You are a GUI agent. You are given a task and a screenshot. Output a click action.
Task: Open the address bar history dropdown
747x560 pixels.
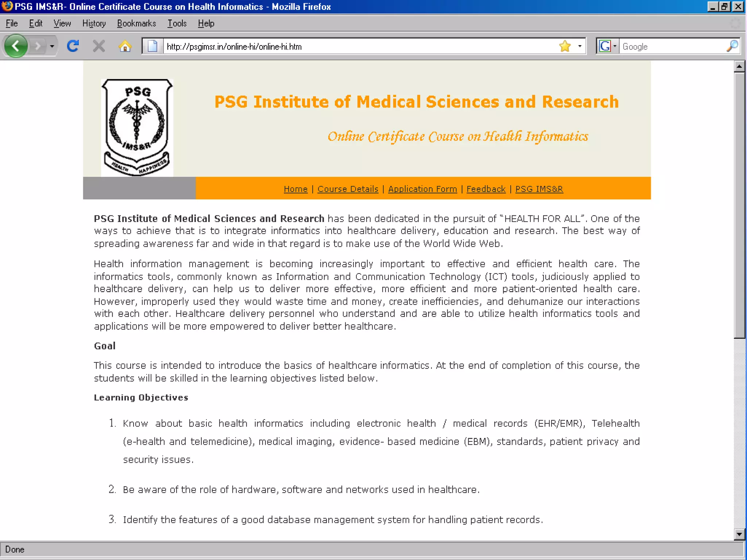click(x=580, y=46)
